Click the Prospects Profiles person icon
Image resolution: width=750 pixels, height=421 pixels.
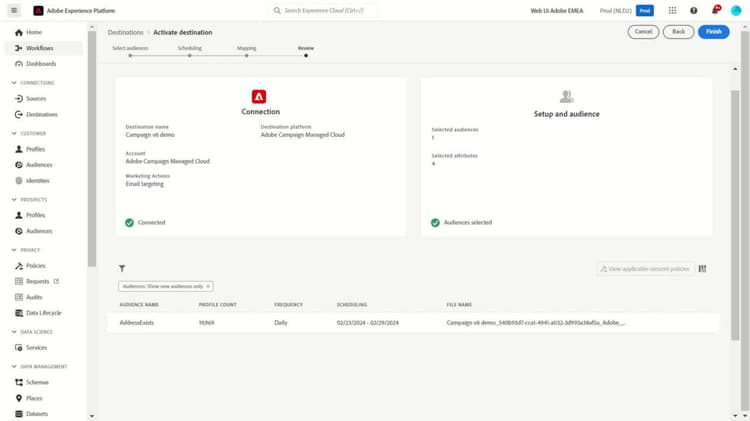19,215
